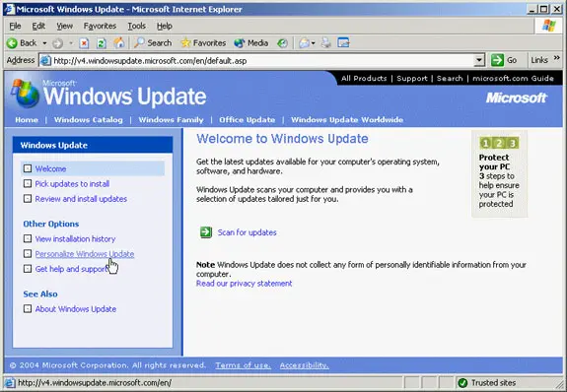
Task: Open Pick updates to install
Action: tap(72, 184)
